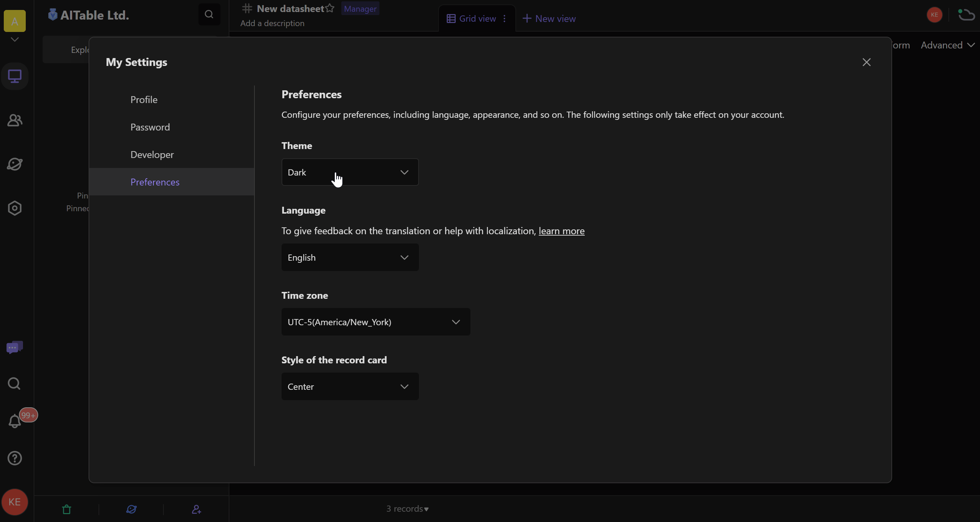Open the search panel icon
The image size is (980, 522).
(14, 383)
